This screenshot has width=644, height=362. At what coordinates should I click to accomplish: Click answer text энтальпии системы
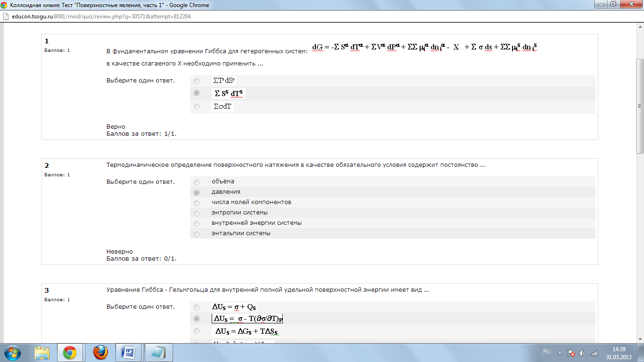coord(241,233)
